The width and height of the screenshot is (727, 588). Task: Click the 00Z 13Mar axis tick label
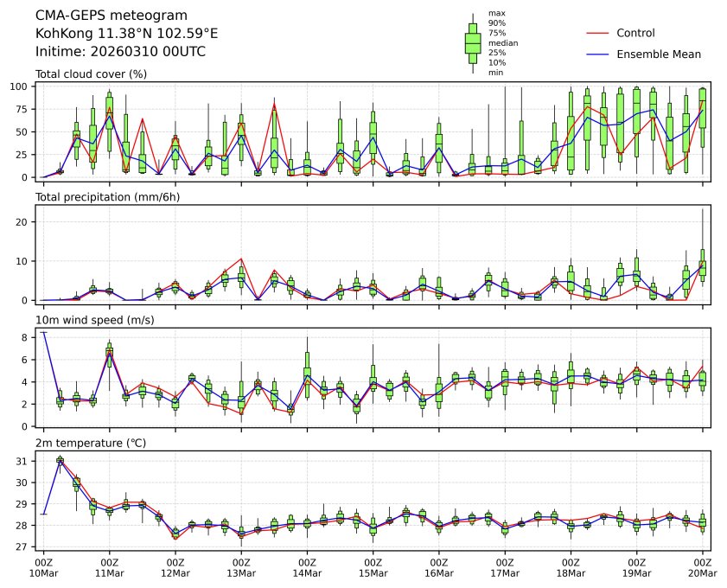(x=241, y=567)
